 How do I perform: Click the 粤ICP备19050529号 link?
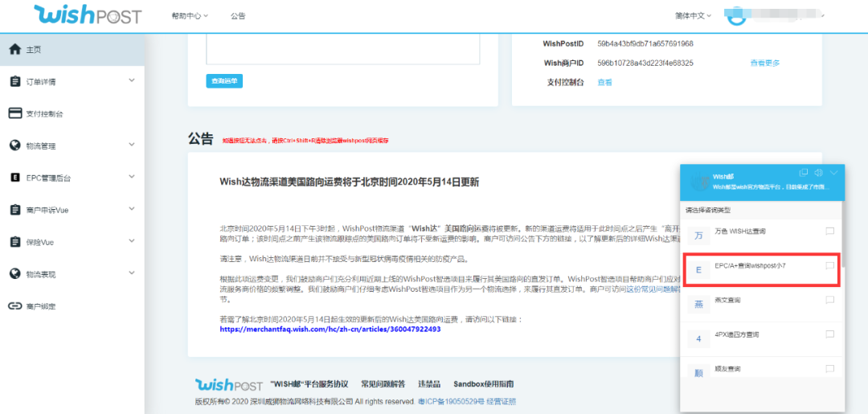tap(451, 401)
